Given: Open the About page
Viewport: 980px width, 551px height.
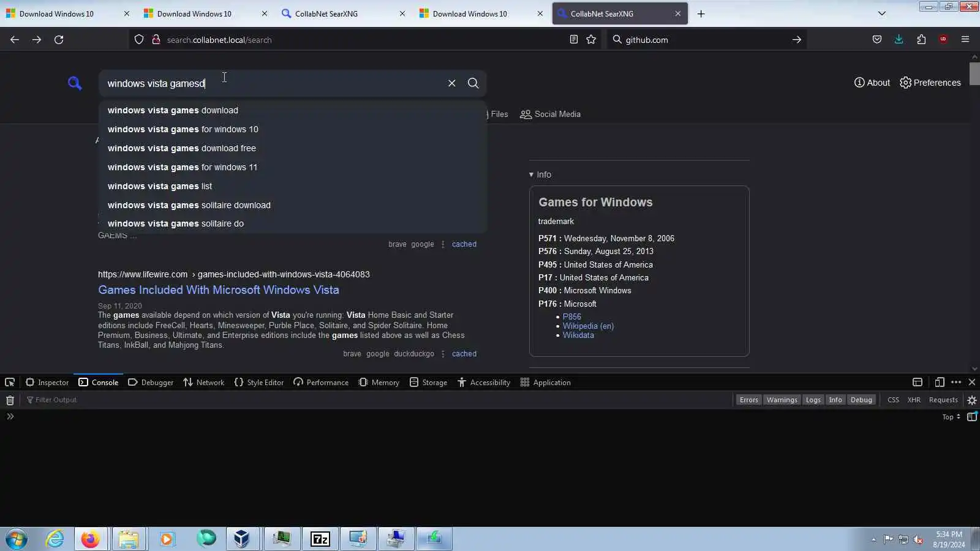Looking at the screenshot, I should click(872, 83).
